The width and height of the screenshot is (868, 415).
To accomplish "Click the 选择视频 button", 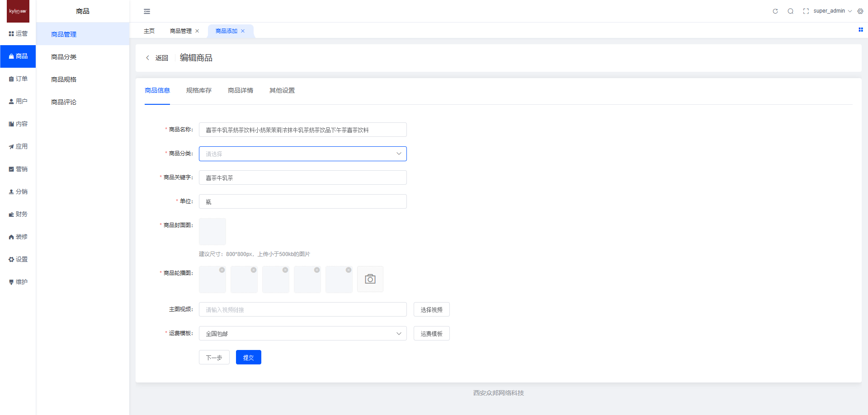I will tap(431, 309).
